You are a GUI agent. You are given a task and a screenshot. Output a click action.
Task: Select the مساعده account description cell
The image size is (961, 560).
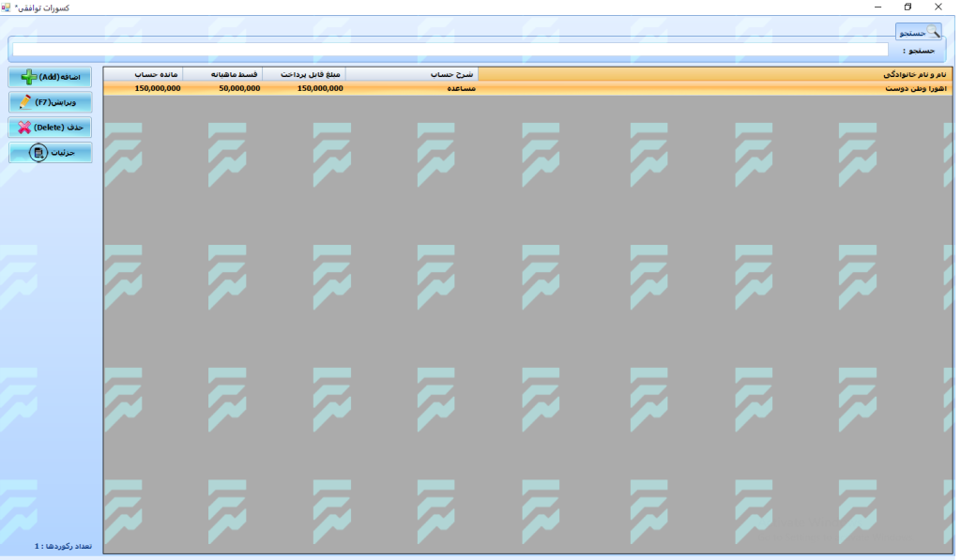pyautogui.click(x=412, y=88)
